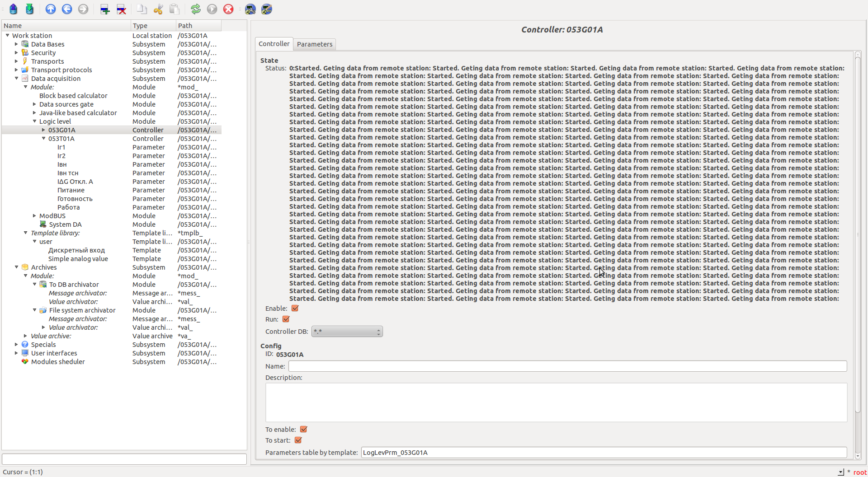Select Block based calculator in the tree
Image resolution: width=868 pixels, height=477 pixels.
coord(73,96)
